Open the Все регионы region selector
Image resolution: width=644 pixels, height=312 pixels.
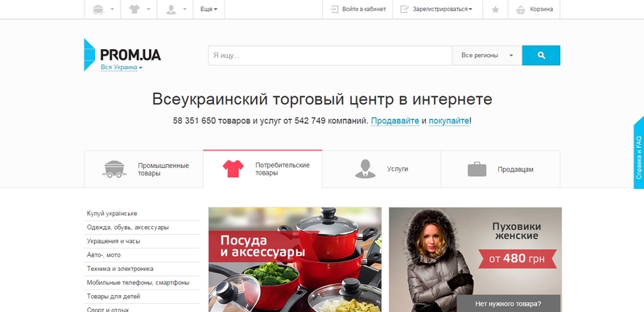(x=487, y=55)
